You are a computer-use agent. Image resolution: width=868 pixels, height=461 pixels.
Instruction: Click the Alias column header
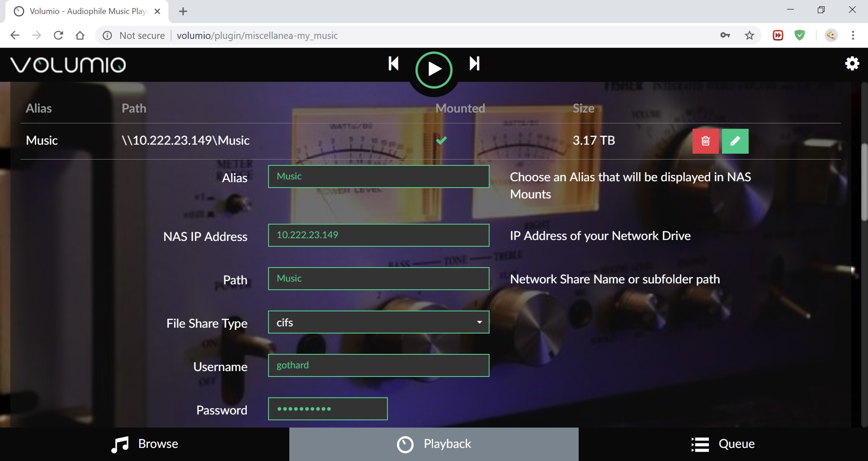tap(39, 108)
